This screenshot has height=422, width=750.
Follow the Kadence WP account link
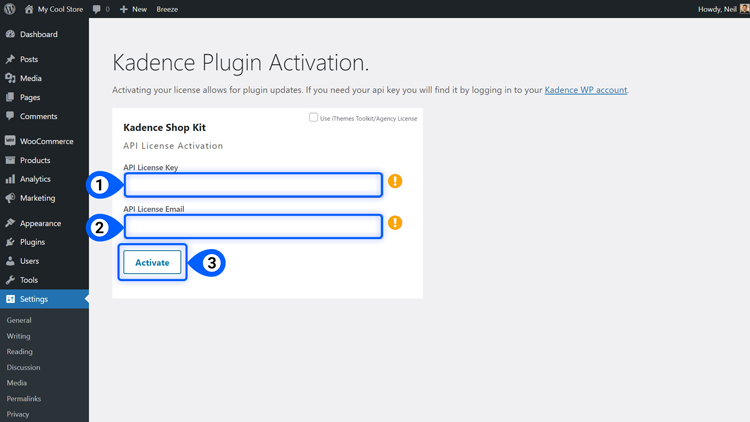[585, 90]
